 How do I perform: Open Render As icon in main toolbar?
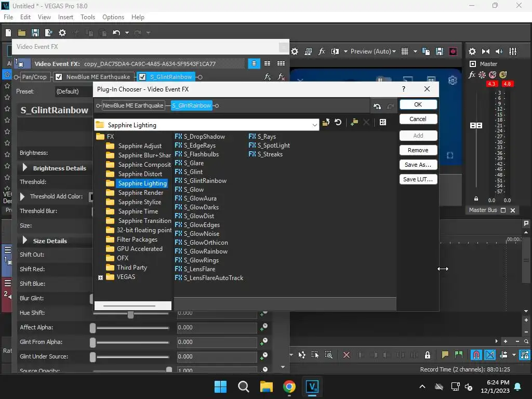point(48,33)
